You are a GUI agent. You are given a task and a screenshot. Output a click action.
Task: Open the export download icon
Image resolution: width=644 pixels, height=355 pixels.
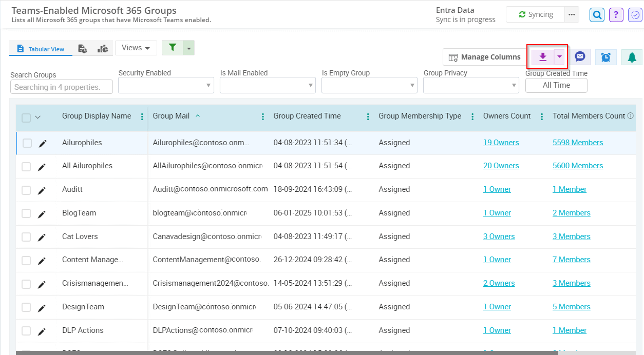(542, 57)
